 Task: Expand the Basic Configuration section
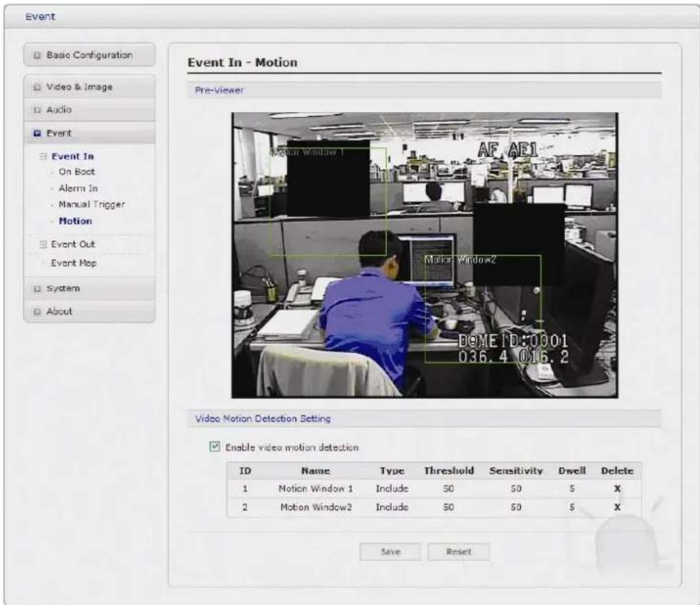click(89, 55)
